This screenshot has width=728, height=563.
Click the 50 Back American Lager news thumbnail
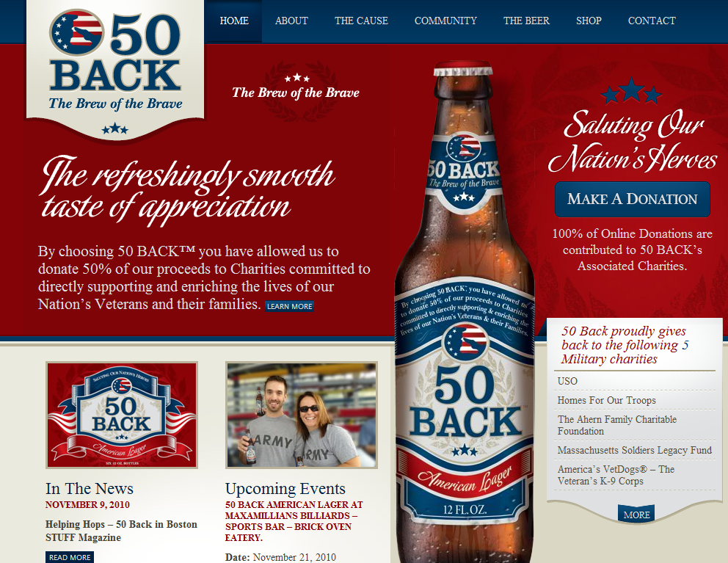point(122,415)
